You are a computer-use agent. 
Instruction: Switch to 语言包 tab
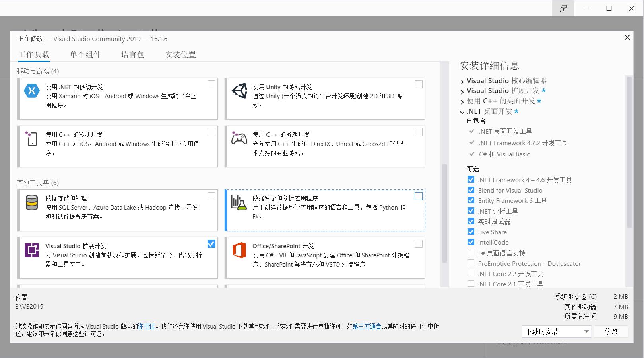(133, 54)
